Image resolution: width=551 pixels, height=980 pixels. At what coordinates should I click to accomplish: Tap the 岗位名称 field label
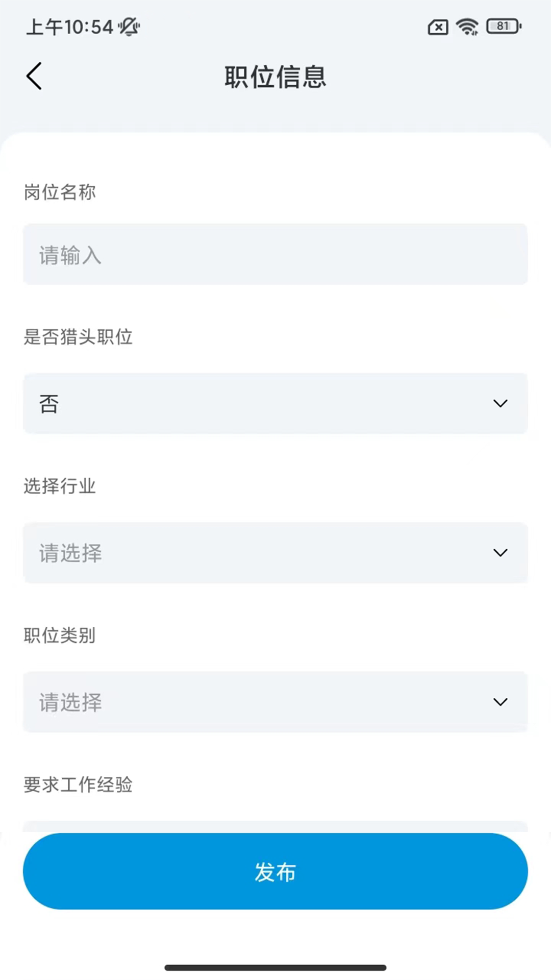[x=60, y=192]
